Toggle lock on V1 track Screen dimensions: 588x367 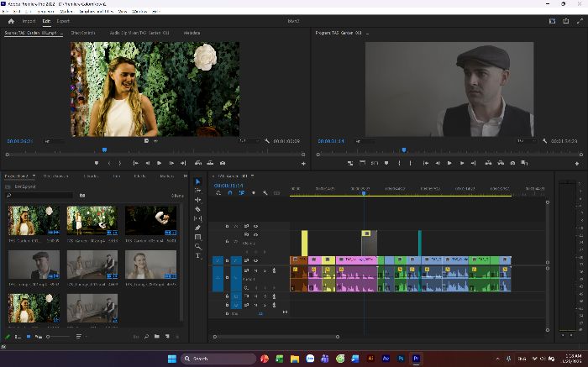227,260
